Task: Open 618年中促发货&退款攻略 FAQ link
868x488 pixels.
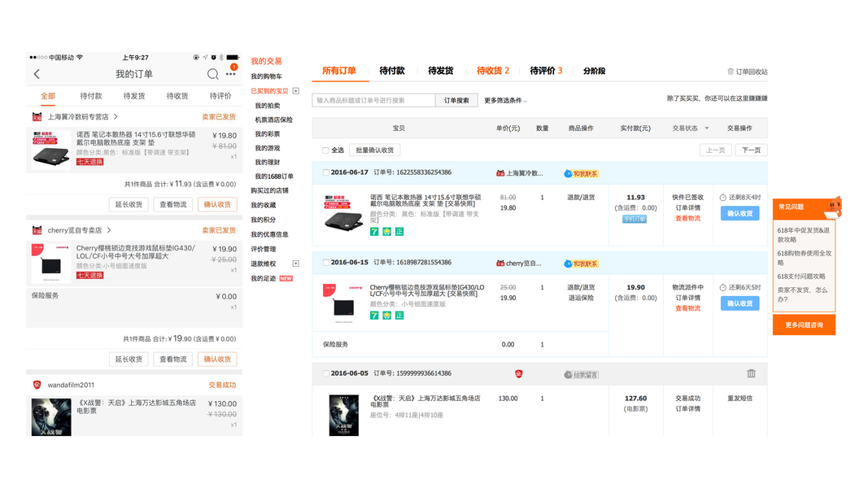Action: pyautogui.click(x=803, y=234)
